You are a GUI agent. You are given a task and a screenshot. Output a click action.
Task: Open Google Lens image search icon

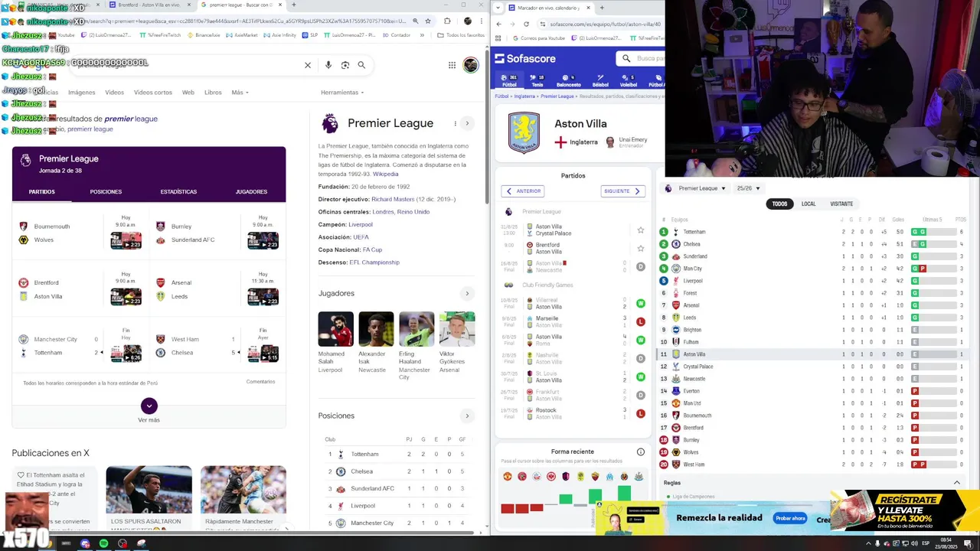coord(345,65)
